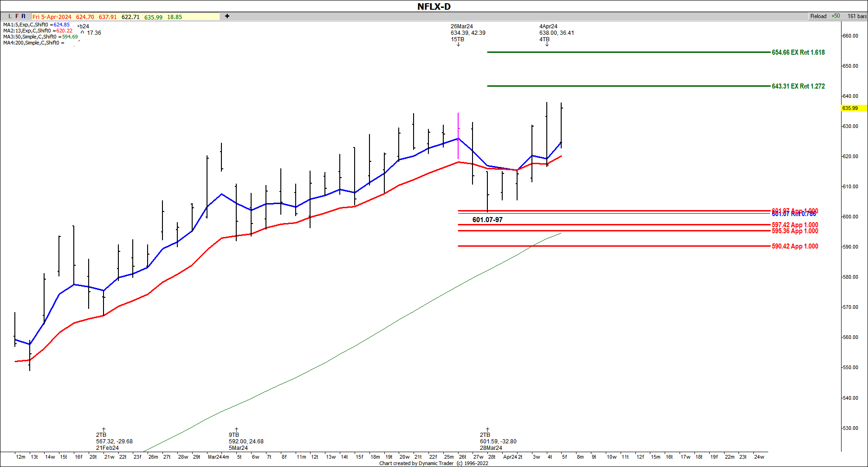The height and width of the screenshot is (467, 868).
Task: Click the MA2 13 Exp indicator label
Action: click(x=38, y=31)
